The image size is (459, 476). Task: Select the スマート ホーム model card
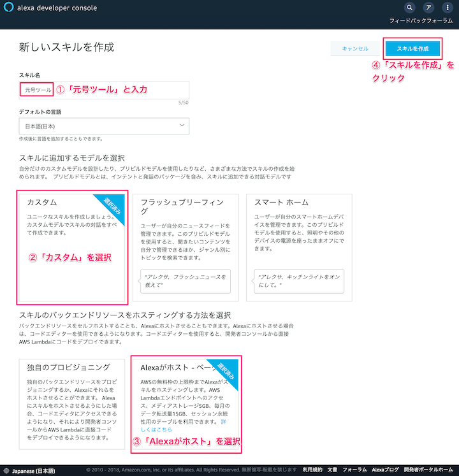click(x=299, y=247)
